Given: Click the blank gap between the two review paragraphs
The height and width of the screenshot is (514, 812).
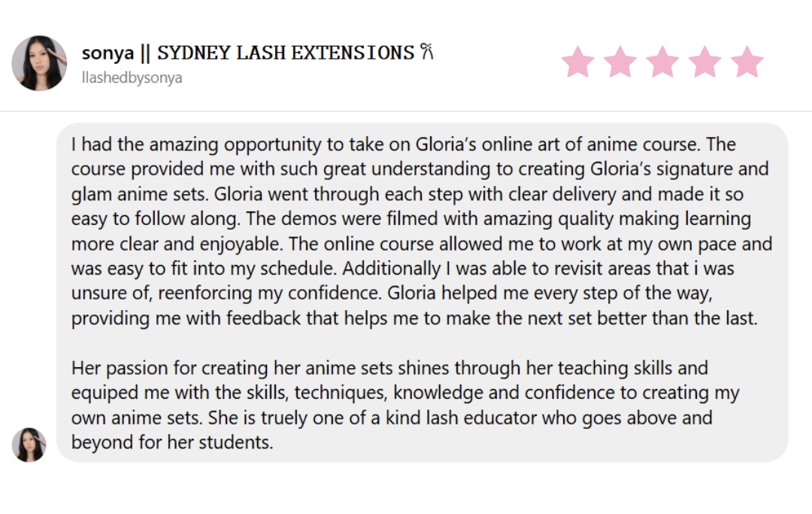Looking at the screenshot, I should click(x=421, y=343).
